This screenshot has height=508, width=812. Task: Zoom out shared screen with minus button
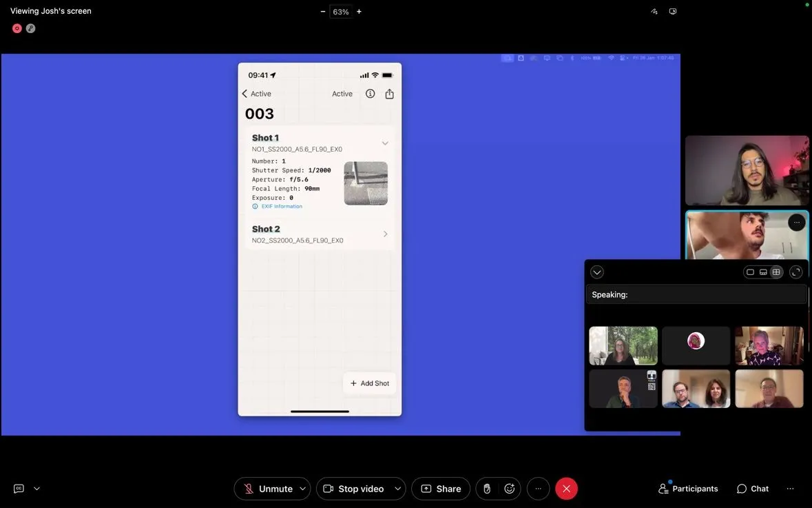tap(323, 12)
